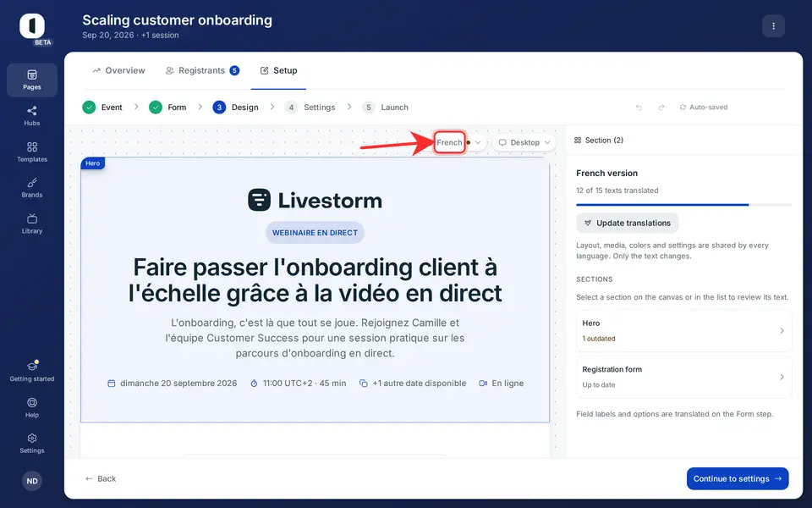Screen dimensions: 812x508
Task: Go to the Event step
Action: pos(102,108)
